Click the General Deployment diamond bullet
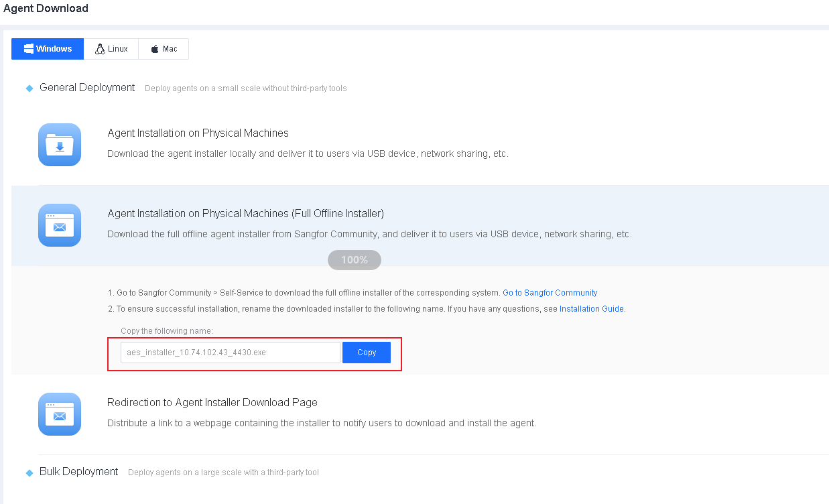The height and width of the screenshot is (504, 829). click(29, 88)
